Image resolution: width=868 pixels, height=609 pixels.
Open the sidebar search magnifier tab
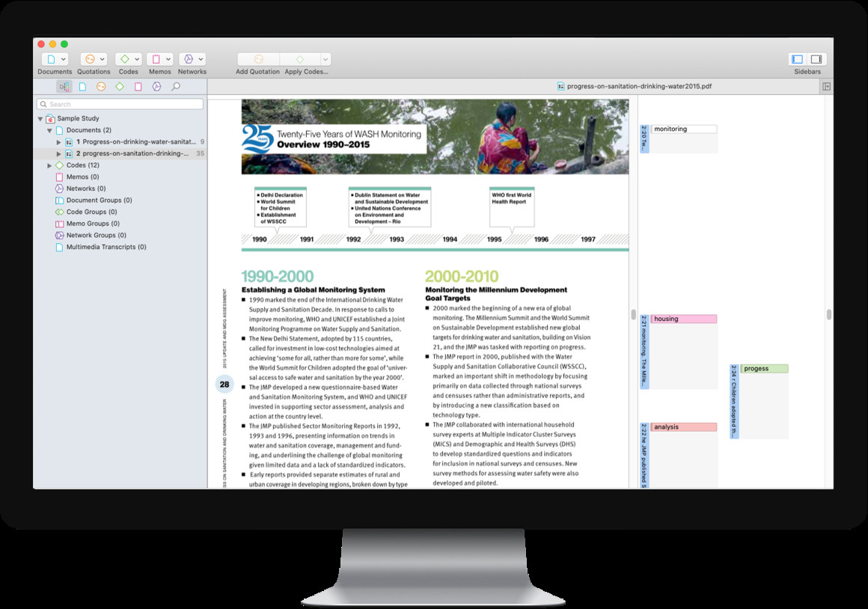pos(176,86)
